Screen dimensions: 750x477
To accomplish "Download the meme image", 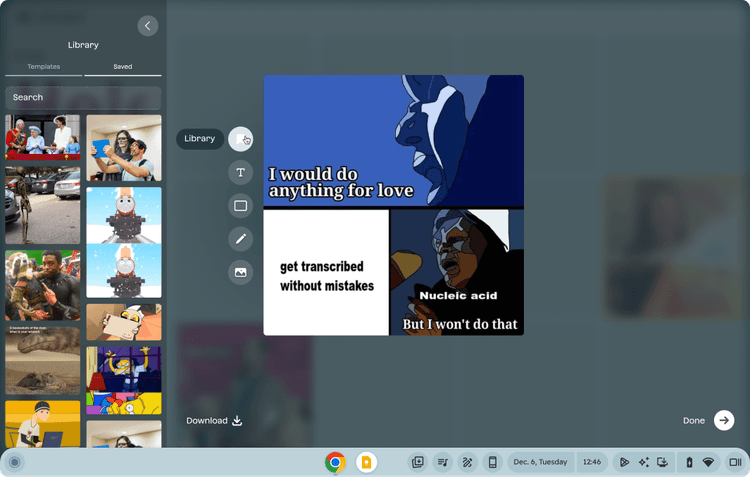I will (x=214, y=421).
